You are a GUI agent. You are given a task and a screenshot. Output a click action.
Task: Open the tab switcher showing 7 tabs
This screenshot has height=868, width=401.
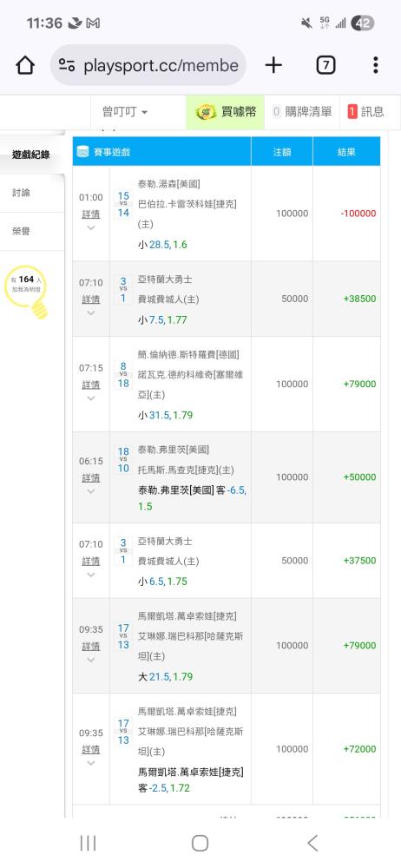click(x=325, y=65)
